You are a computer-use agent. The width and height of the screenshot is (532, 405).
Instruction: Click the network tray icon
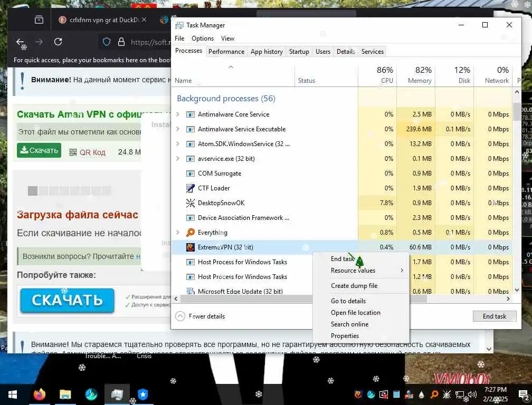[x=460, y=394]
